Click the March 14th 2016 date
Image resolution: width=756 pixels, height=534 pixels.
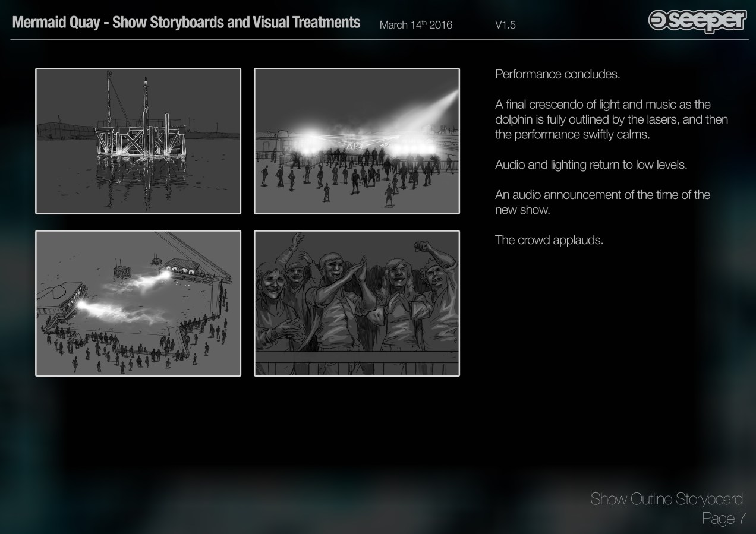[415, 25]
